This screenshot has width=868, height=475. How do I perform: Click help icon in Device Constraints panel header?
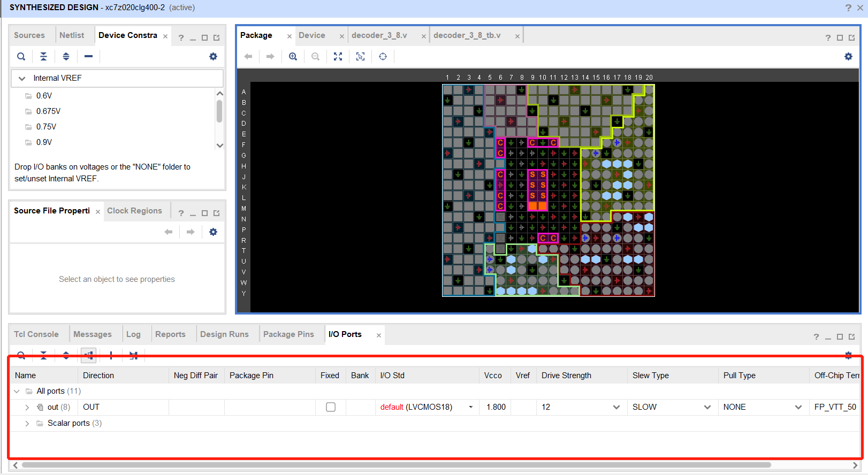[x=181, y=37]
